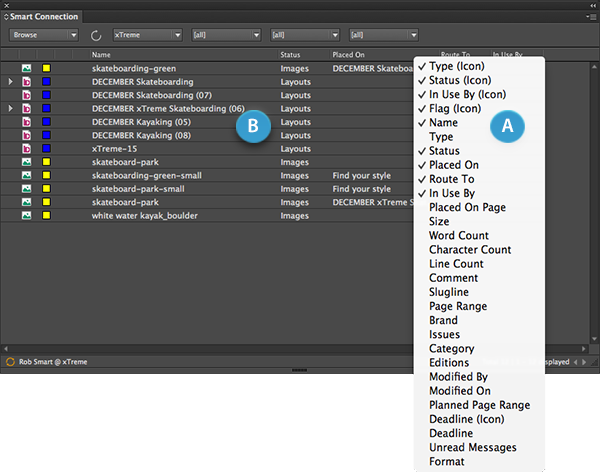This screenshot has height=472, width=600.
Task: Select Comment in column menu
Action: pyautogui.click(x=479, y=278)
